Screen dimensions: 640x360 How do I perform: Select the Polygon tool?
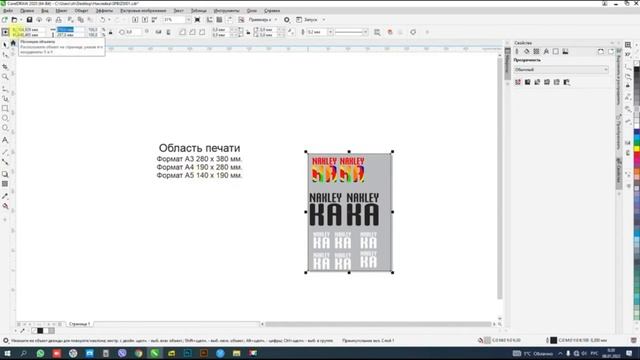coord(5,128)
